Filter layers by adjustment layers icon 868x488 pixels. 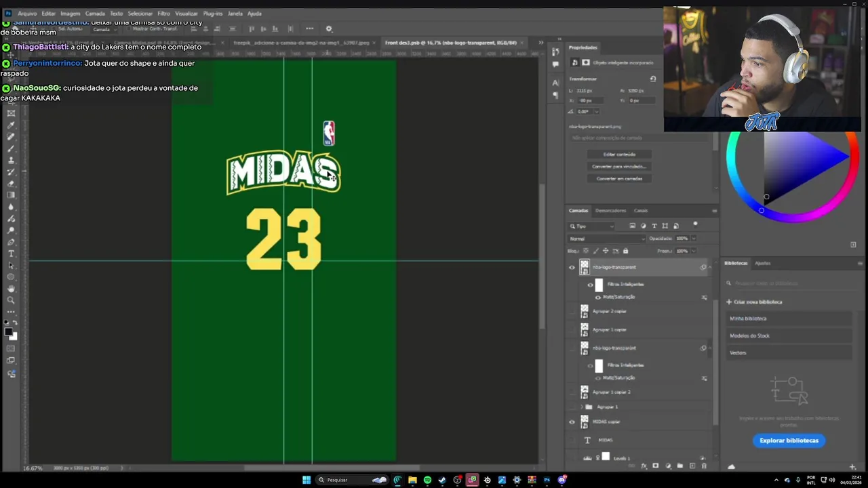(x=644, y=226)
